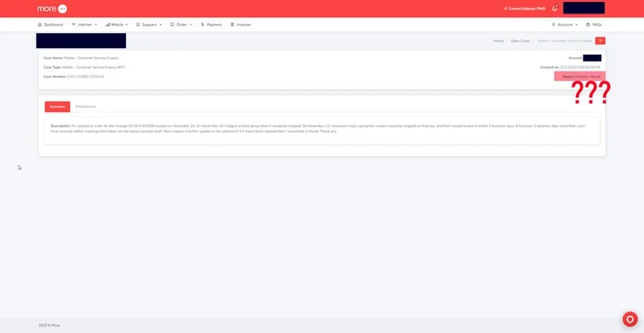The height and width of the screenshot is (333, 644).
Task: Click the Mobile - Customer Service Enquiry breadcrumb text
Action: [564, 41]
